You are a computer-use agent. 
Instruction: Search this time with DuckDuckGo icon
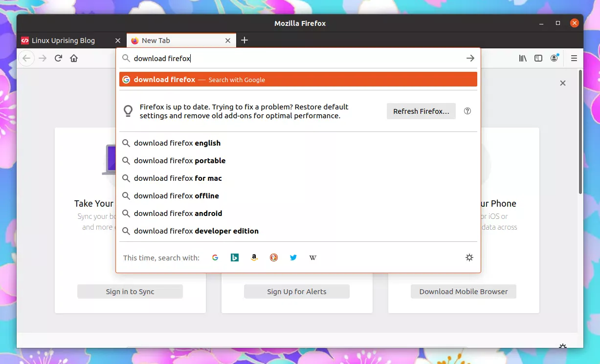coord(274,257)
